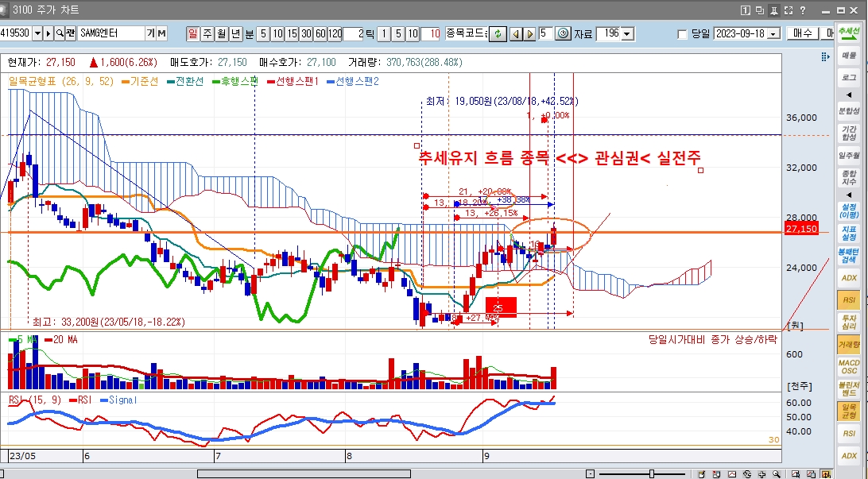
Task: Select the 년 yearly period toggle
Action: point(236,33)
